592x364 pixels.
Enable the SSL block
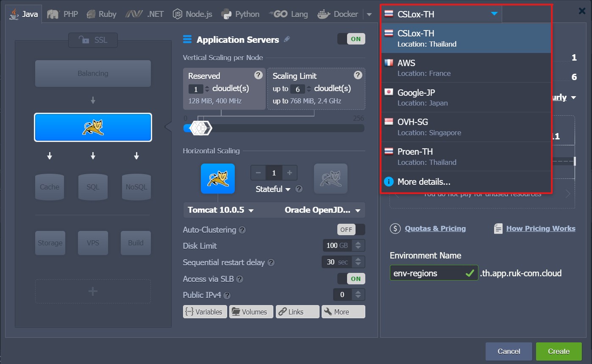pos(93,40)
